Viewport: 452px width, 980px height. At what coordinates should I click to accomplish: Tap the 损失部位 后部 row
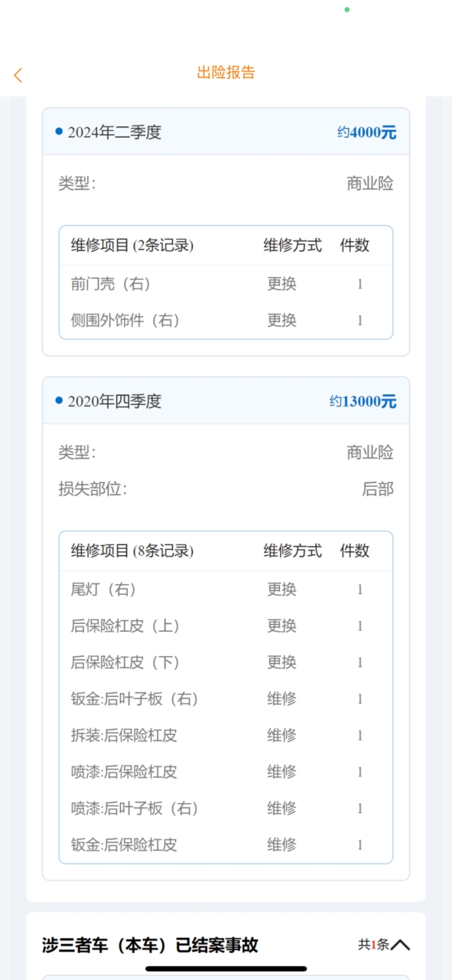226,488
